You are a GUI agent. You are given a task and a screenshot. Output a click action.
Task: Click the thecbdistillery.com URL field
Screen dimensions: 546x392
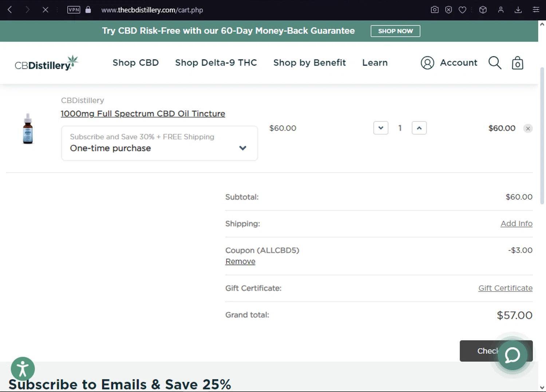coord(152,10)
